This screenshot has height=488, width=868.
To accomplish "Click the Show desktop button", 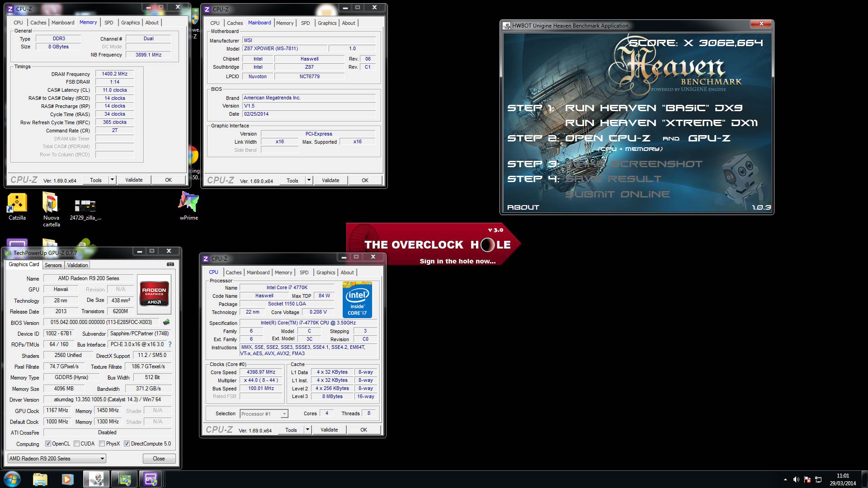I will (x=864, y=479).
